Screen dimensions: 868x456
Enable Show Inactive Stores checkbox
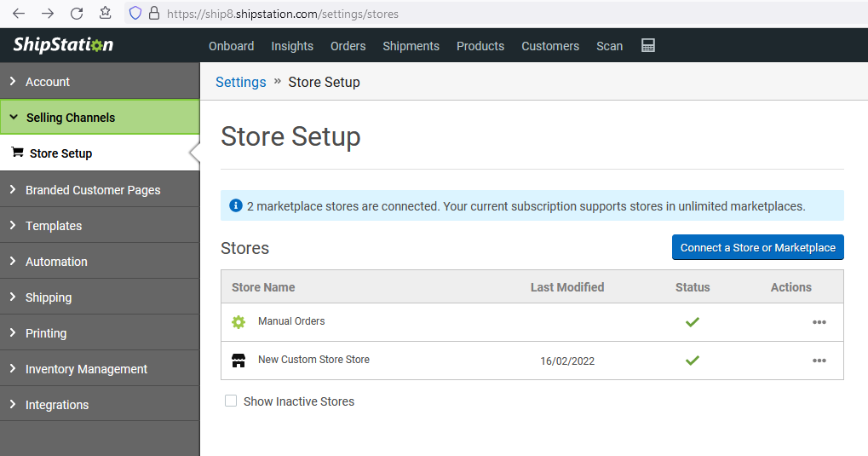[231, 401]
